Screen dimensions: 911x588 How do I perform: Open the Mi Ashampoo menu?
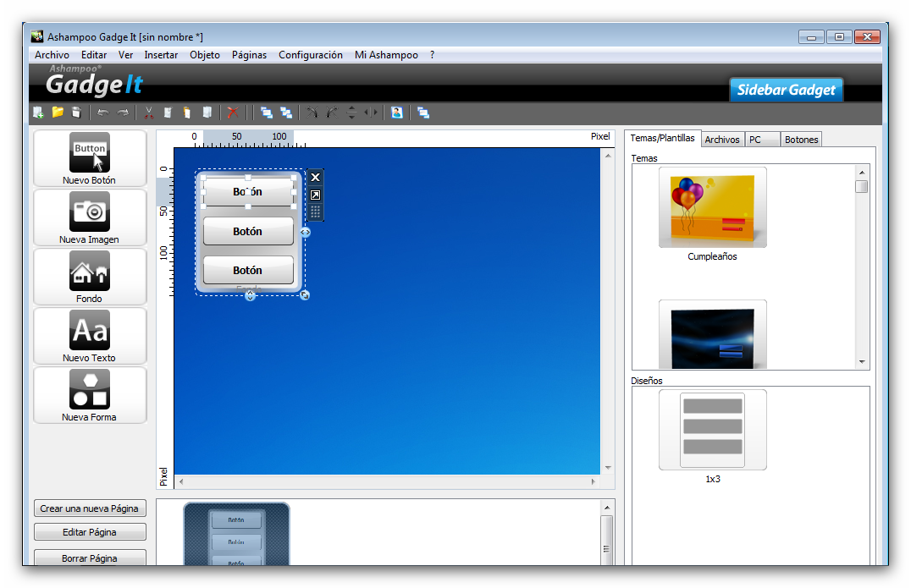[x=386, y=54]
